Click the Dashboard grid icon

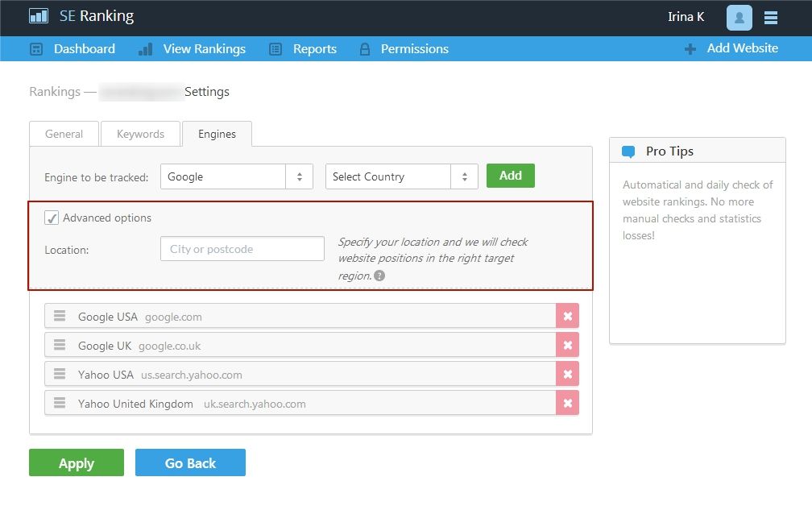click(x=36, y=49)
